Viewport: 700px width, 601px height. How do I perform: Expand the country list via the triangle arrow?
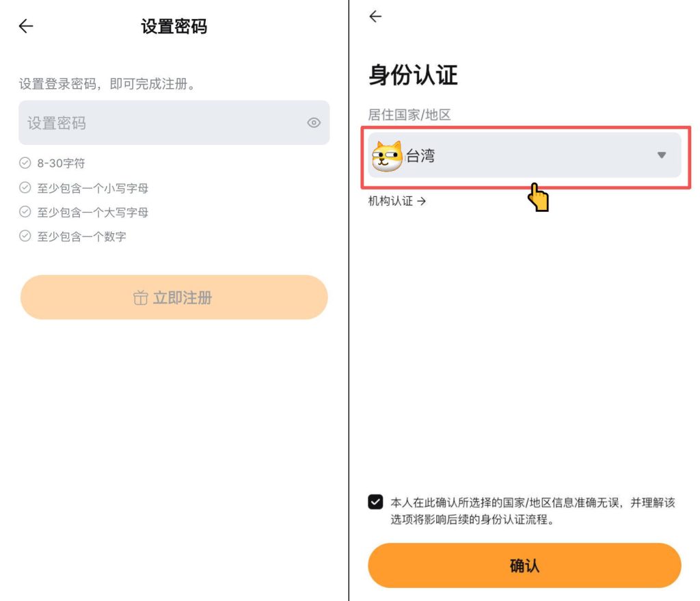coord(661,156)
